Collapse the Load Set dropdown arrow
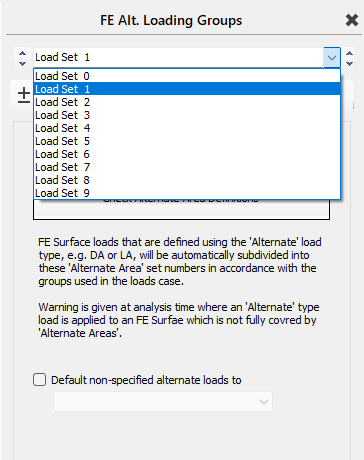This screenshot has height=460, width=364. [332, 58]
